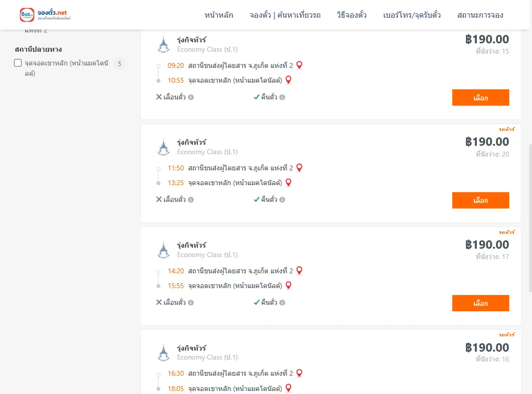Image resolution: width=532 pixels, height=394 pixels.
Task: Open map pin for 10:55 arrival stop
Action: [x=288, y=80]
